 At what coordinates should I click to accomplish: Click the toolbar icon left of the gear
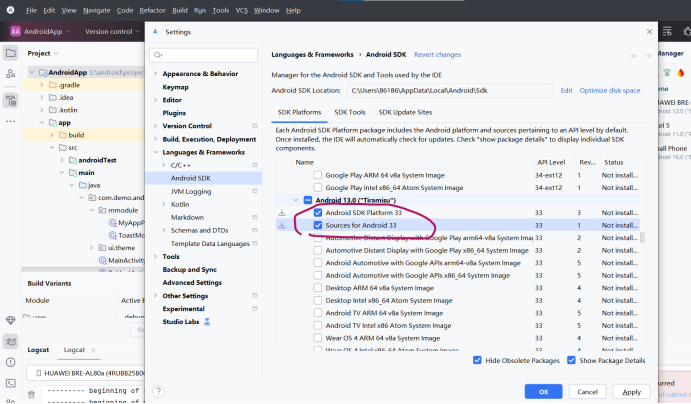667,31
